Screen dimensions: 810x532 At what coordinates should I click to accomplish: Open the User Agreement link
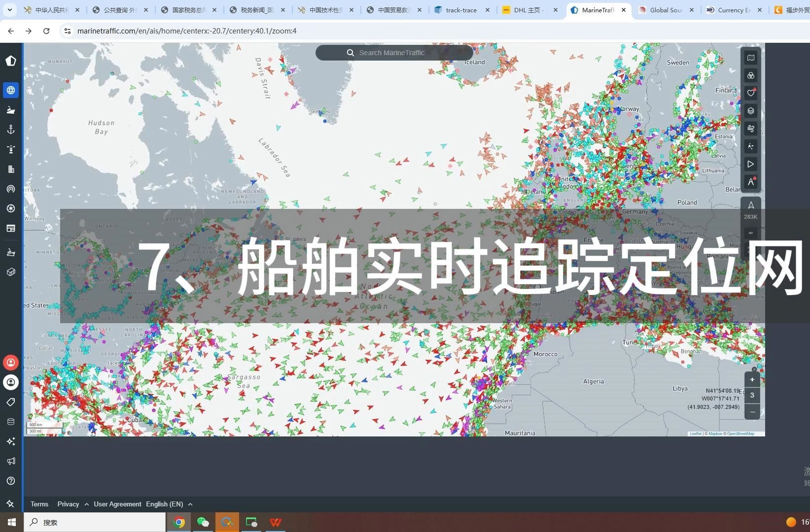[117, 504]
